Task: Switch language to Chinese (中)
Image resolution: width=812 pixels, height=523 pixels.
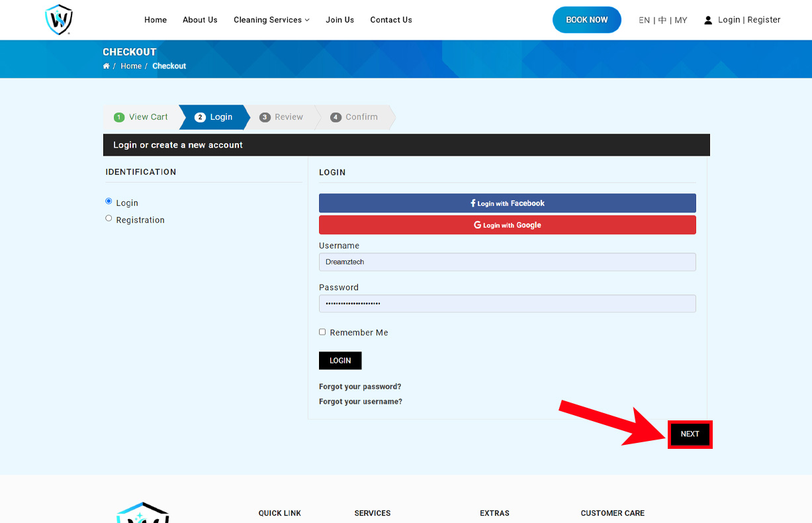Action: tap(662, 21)
